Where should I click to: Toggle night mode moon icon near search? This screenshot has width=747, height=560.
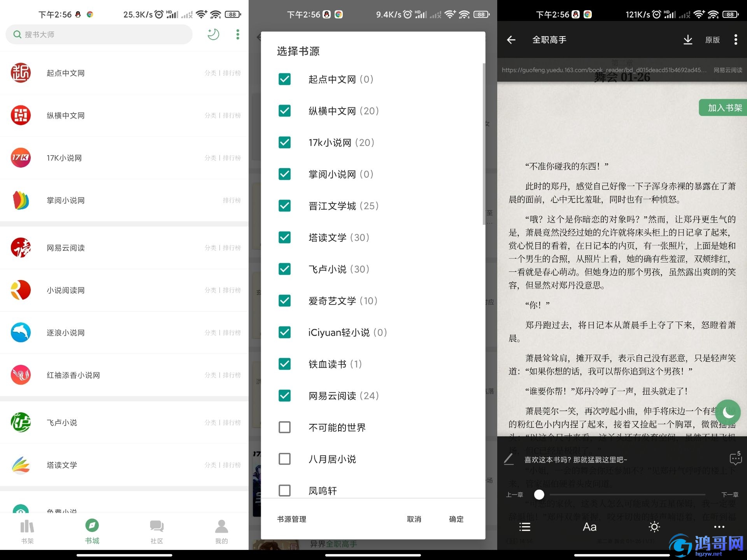(x=213, y=34)
